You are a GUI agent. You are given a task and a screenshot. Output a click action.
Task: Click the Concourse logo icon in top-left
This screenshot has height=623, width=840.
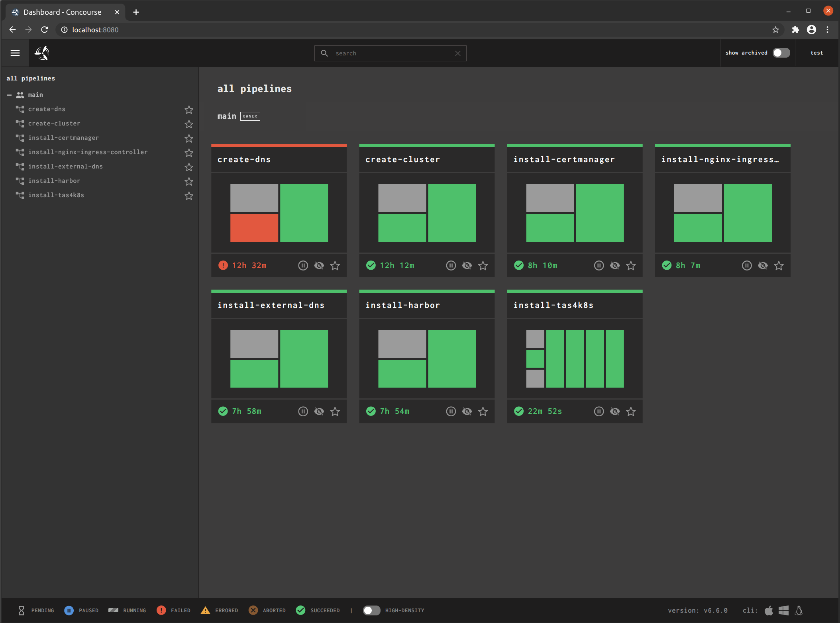tap(43, 53)
